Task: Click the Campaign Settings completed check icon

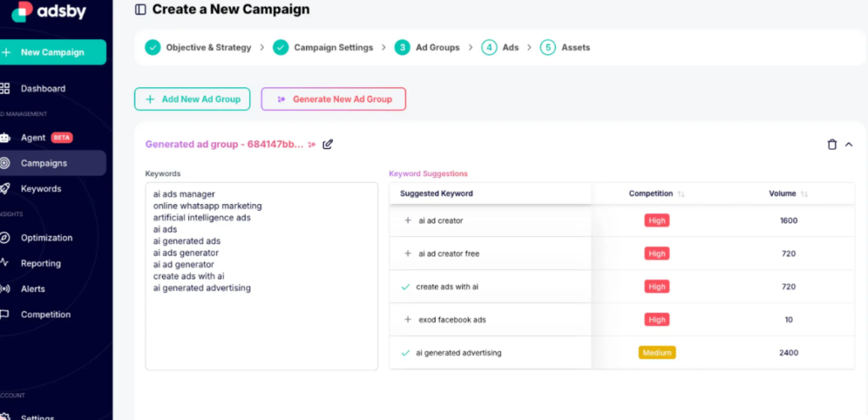Action: click(x=281, y=47)
